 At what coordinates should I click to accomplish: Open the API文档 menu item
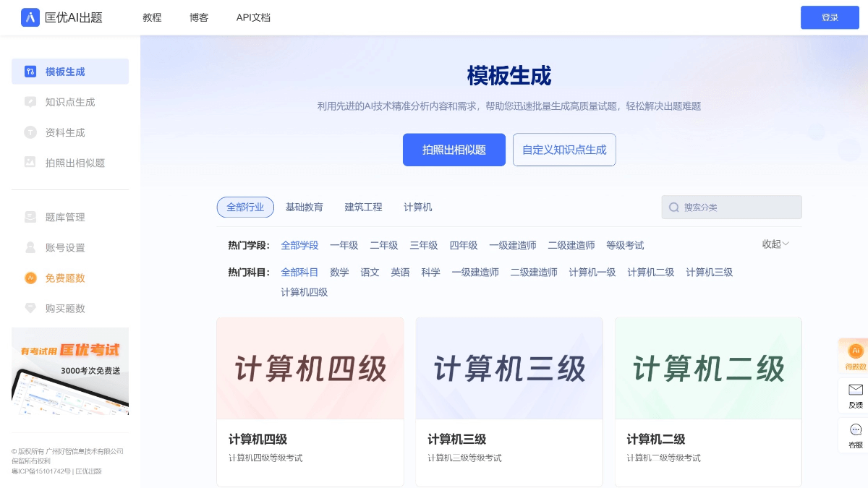[253, 17]
